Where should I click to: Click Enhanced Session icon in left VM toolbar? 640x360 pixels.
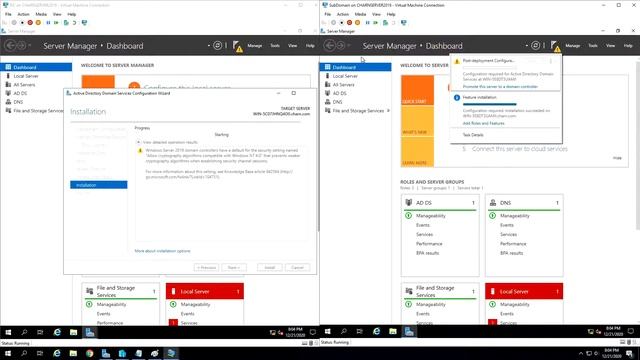(x=84, y=23)
